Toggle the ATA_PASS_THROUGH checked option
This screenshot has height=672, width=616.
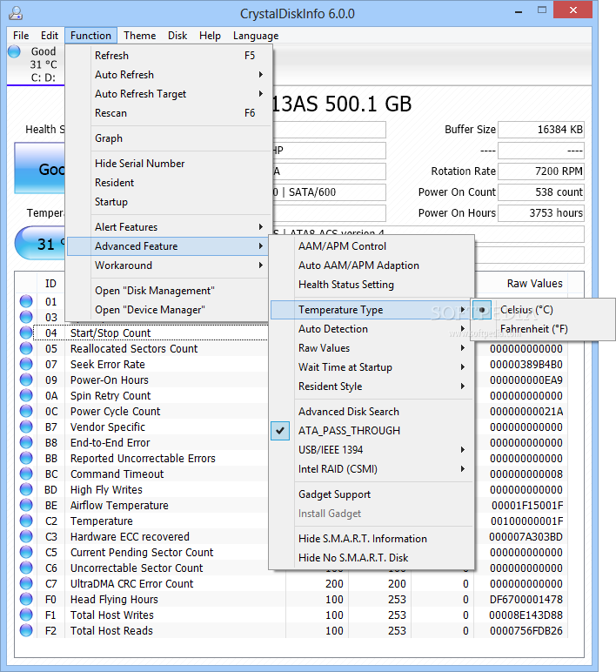pos(371,430)
